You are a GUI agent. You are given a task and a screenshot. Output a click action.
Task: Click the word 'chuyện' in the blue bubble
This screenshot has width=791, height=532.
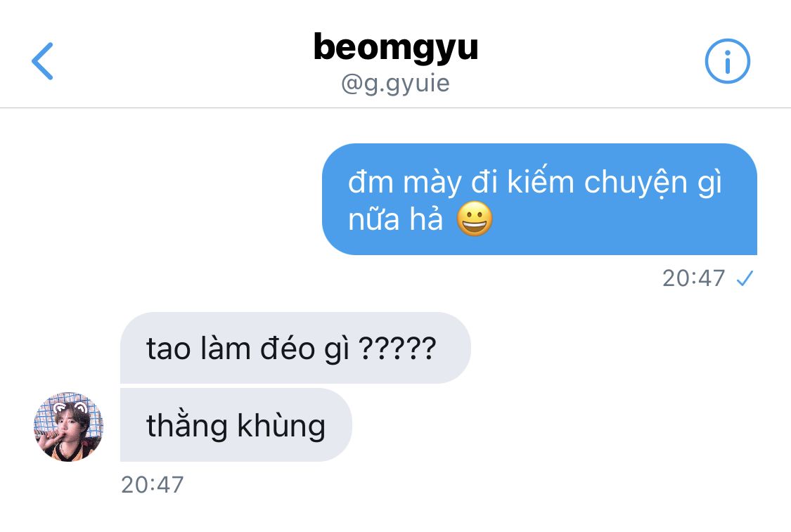pos(636,183)
